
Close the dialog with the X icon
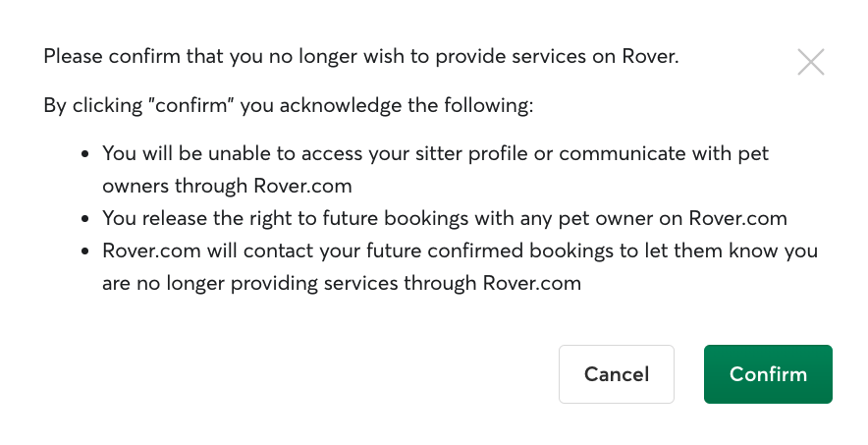[x=811, y=62]
